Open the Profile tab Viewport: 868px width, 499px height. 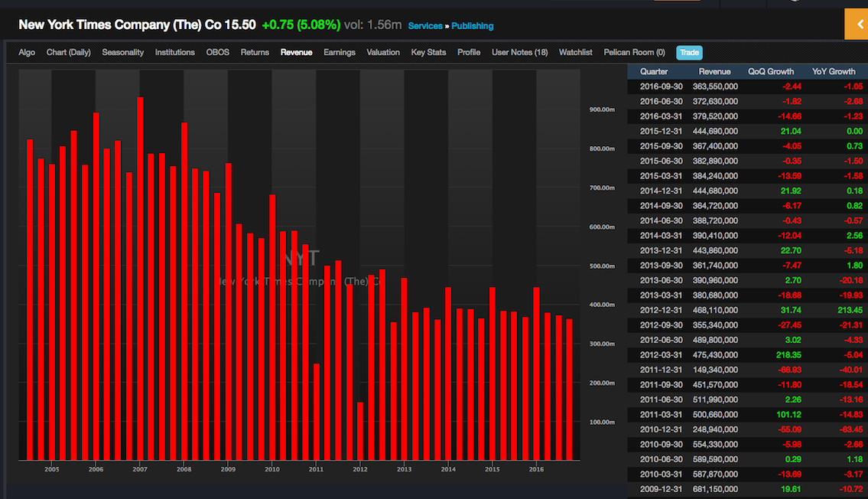coord(469,52)
